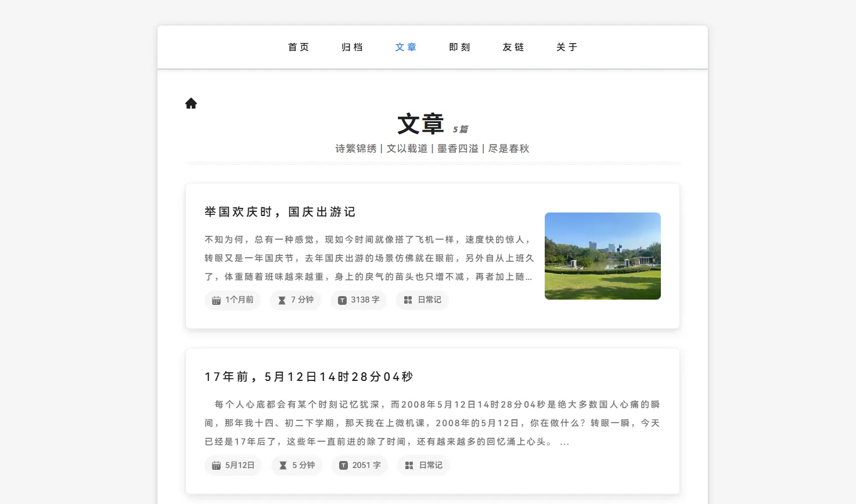856x504 pixels.
Task: Click calendar icon beside 1个月前
Action: [216, 300]
